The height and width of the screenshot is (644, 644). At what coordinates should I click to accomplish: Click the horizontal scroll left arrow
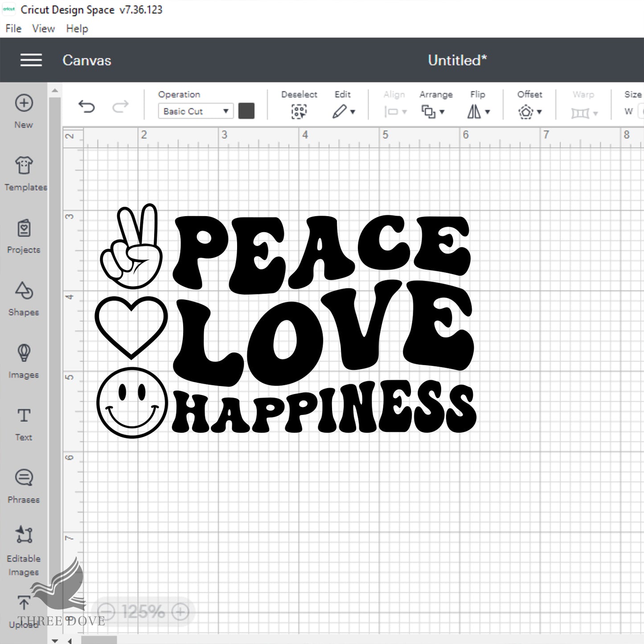pyautogui.click(x=70, y=641)
